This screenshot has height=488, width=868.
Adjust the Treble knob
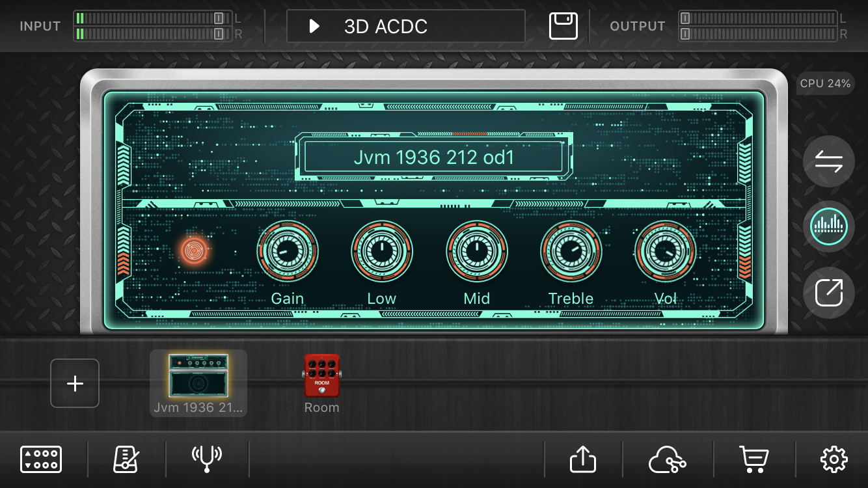571,251
